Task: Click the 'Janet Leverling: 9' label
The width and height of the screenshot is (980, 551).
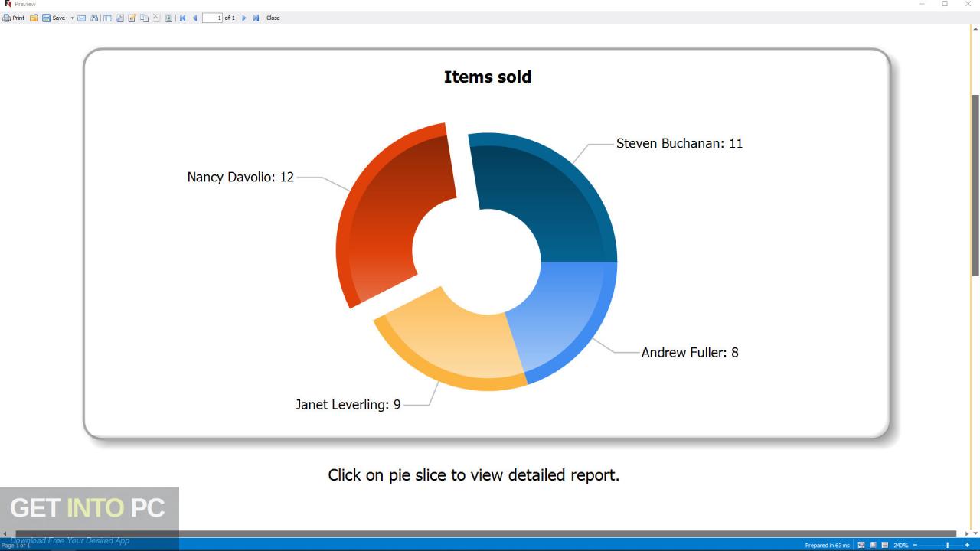Action: pos(348,404)
